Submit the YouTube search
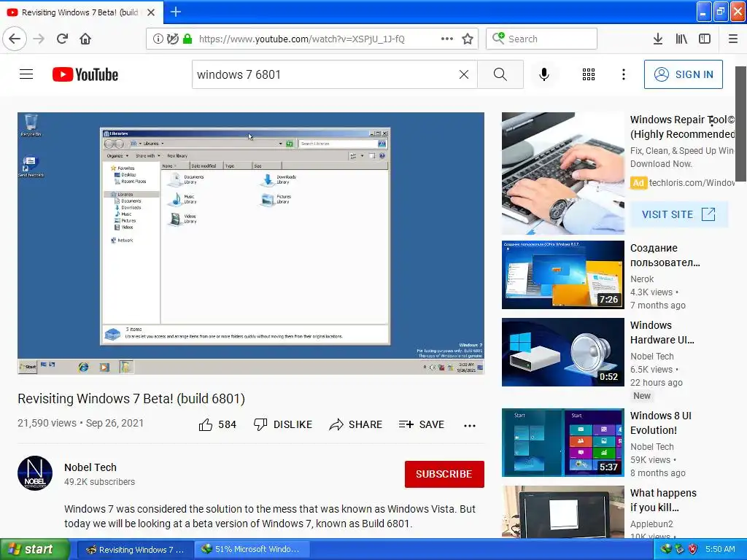Image resolution: width=747 pixels, height=560 pixels. click(x=500, y=74)
